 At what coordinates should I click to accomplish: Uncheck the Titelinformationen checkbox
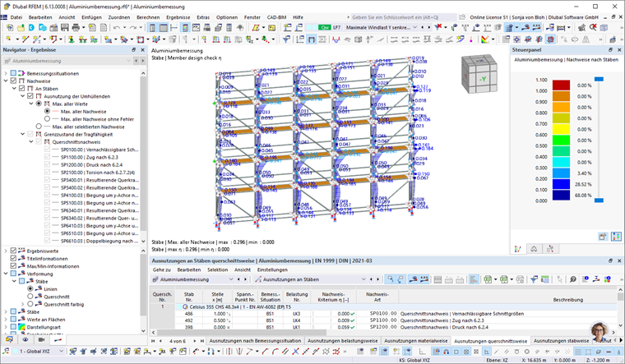click(14, 258)
